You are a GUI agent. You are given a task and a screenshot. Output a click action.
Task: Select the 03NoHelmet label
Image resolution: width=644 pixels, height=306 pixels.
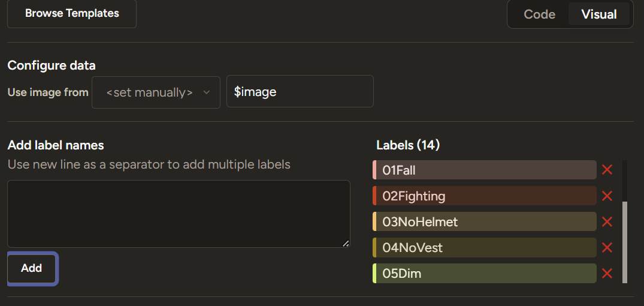tap(485, 221)
